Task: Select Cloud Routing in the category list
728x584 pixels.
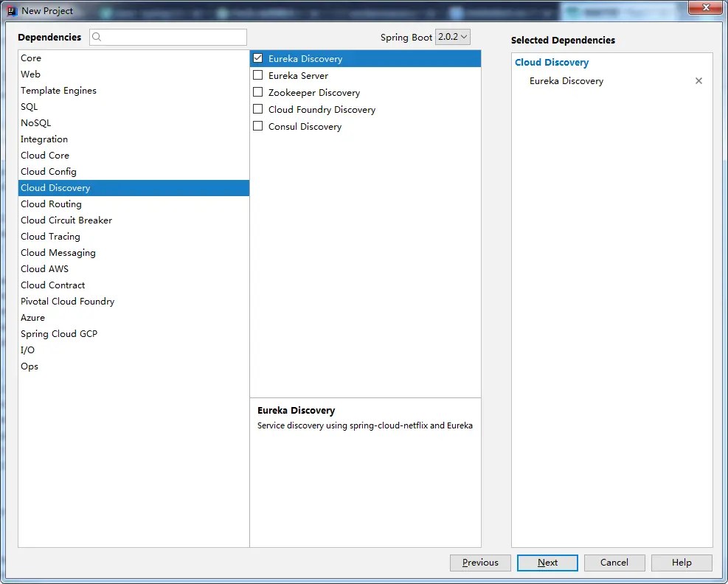Action: point(51,204)
